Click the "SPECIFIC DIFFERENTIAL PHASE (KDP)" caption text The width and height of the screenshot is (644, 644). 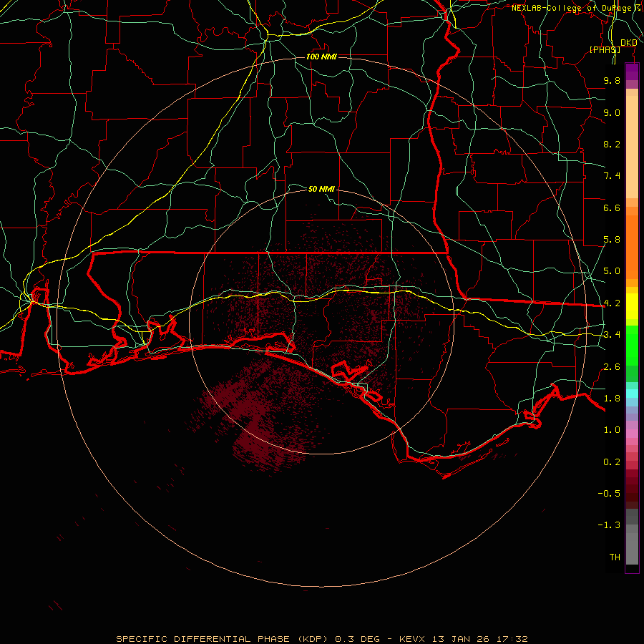click(222, 639)
